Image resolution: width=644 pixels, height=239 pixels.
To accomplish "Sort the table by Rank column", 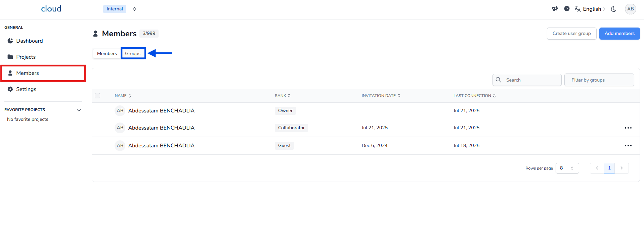I will (x=283, y=96).
